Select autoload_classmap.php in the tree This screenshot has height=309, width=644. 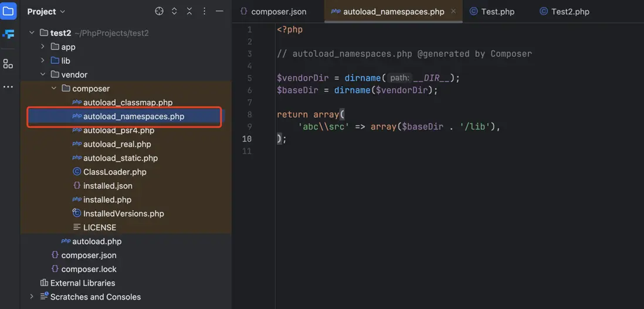coord(128,103)
